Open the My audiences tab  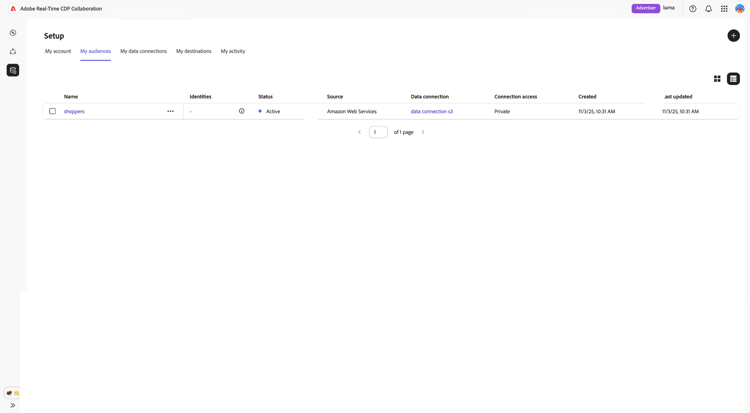(95, 51)
